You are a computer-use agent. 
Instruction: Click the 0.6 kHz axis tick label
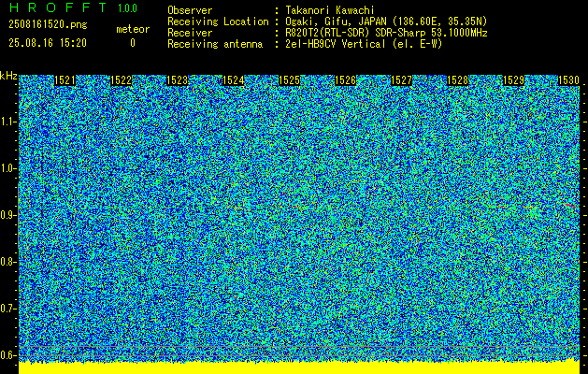coord(8,355)
